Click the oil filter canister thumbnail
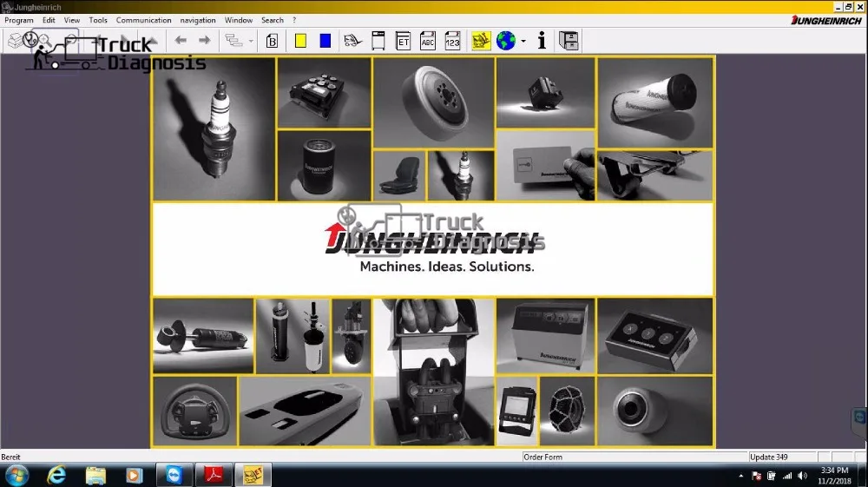 pos(324,166)
